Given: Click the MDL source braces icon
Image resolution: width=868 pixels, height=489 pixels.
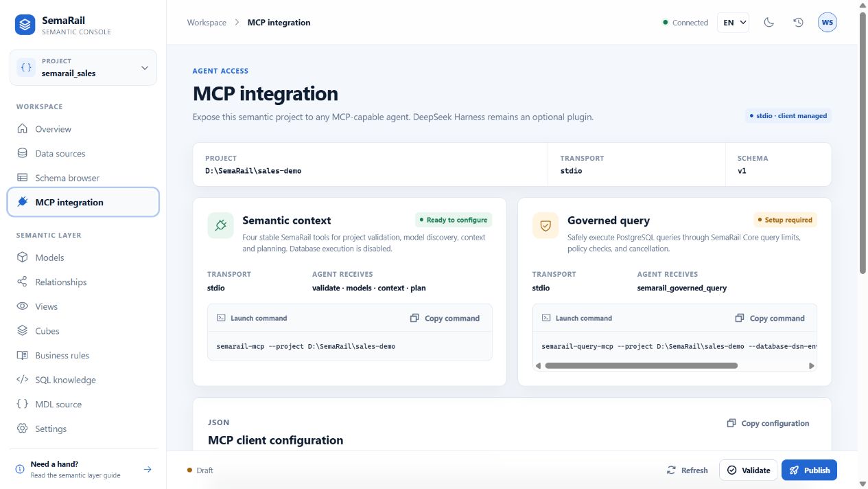Looking at the screenshot, I should [x=23, y=404].
